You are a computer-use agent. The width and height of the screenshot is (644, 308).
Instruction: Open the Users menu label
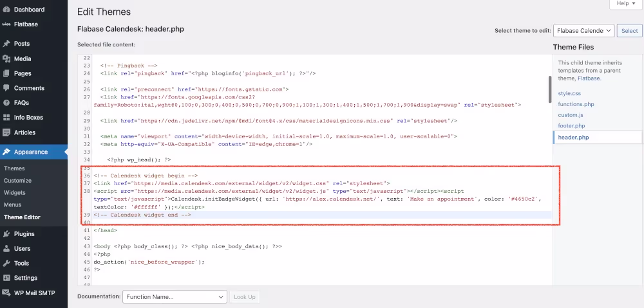click(22, 249)
